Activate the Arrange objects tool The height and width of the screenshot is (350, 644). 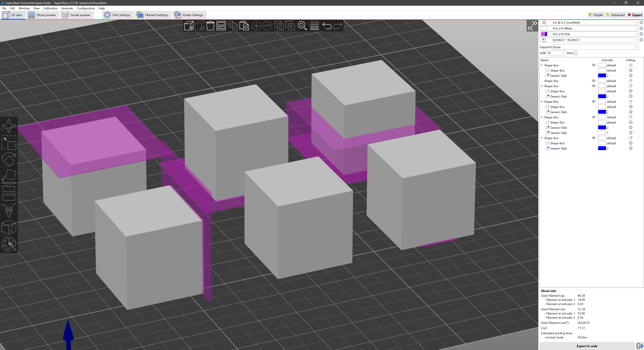[x=221, y=26]
